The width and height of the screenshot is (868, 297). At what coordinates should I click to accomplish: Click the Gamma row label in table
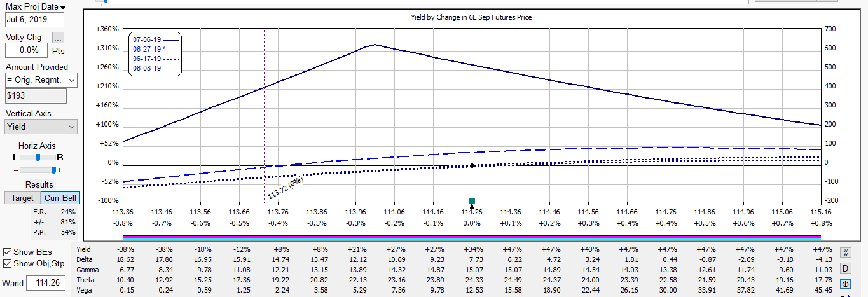pos(87,270)
